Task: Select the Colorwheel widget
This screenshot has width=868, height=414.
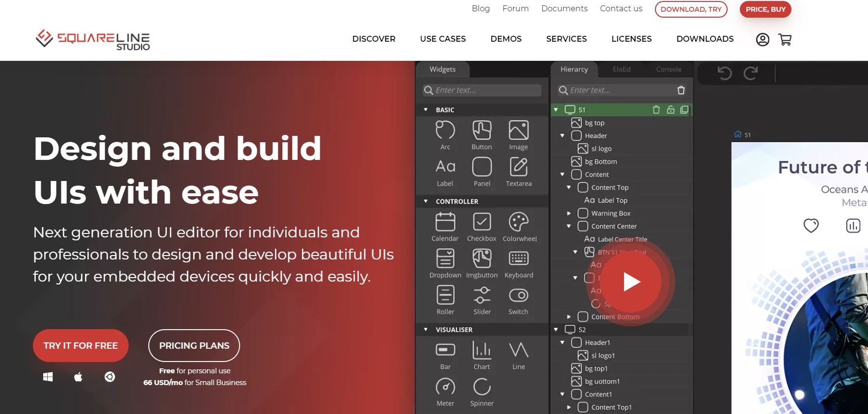Action: (x=519, y=227)
